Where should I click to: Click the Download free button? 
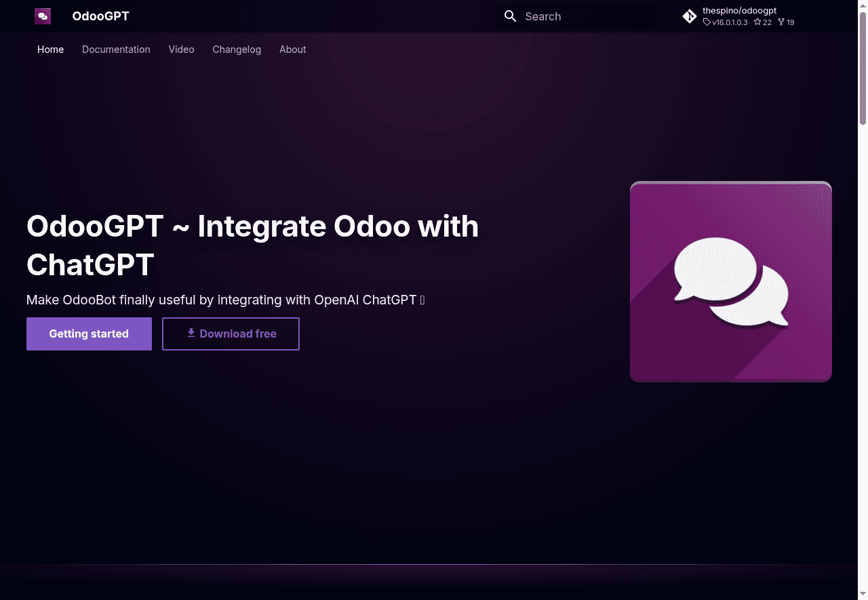(x=231, y=334)
